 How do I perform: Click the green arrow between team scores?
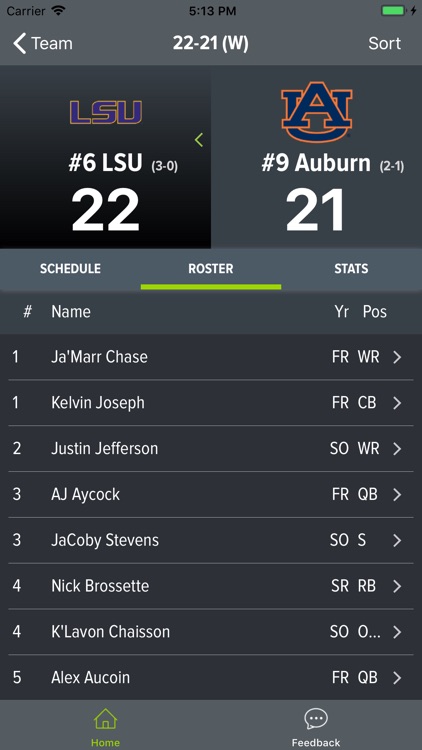[x=199, y=140]
